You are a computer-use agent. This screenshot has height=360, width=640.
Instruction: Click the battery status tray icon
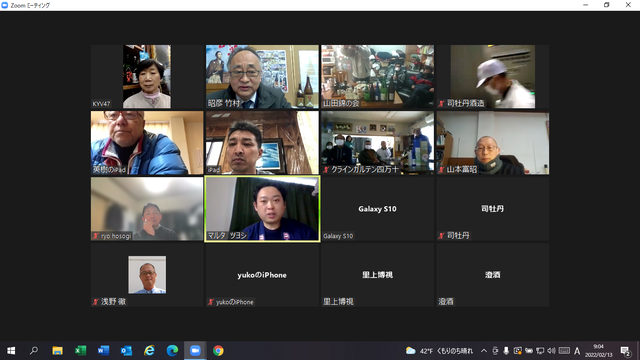(529, 351)
